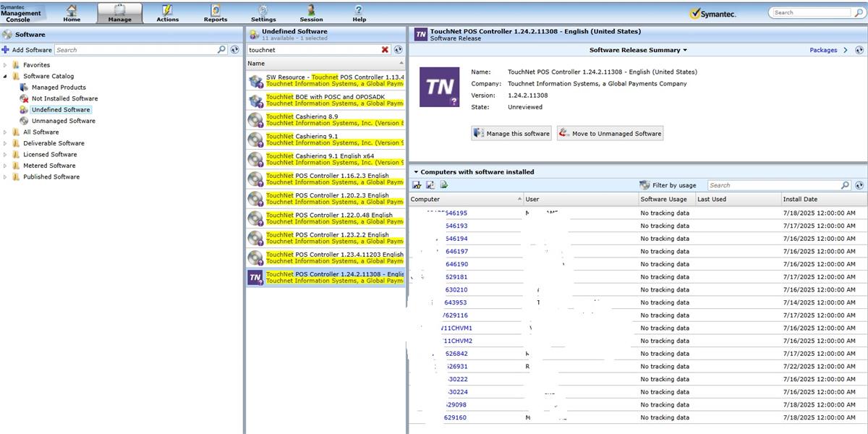Select TouchNet POS Controller 1.23.4.11203 English
The image size is (868, 434).
[325, 258]
